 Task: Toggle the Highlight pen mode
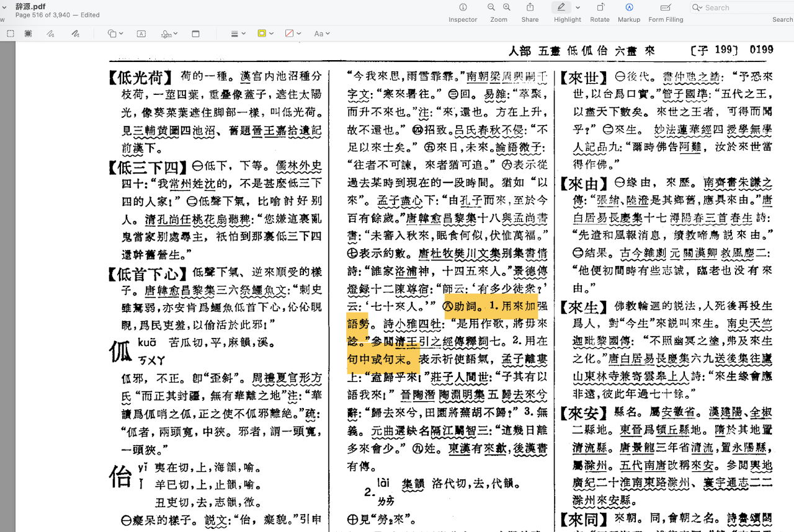coord(561,8)
